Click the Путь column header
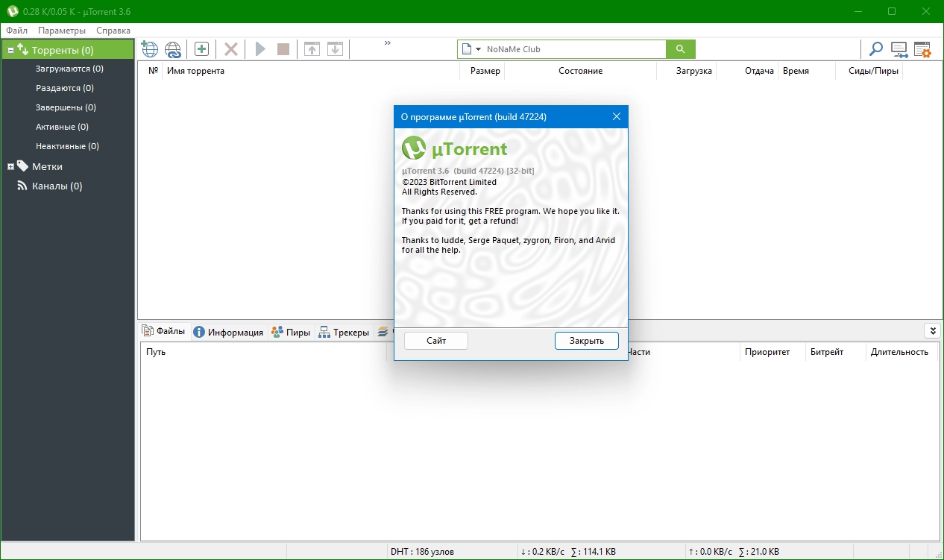944x560 pixels. [264, 352]
